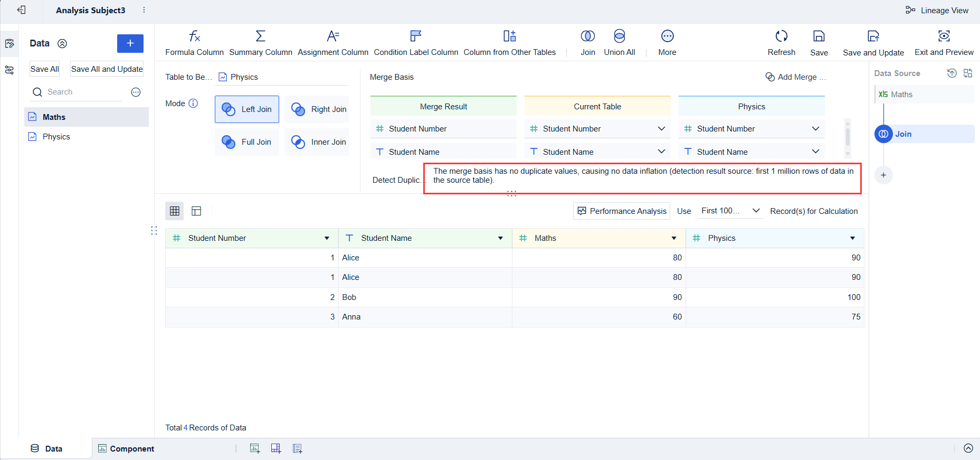Screen dimensions: 980x460
Task: Click the Union All icon
Action: [x=619, y=36]
